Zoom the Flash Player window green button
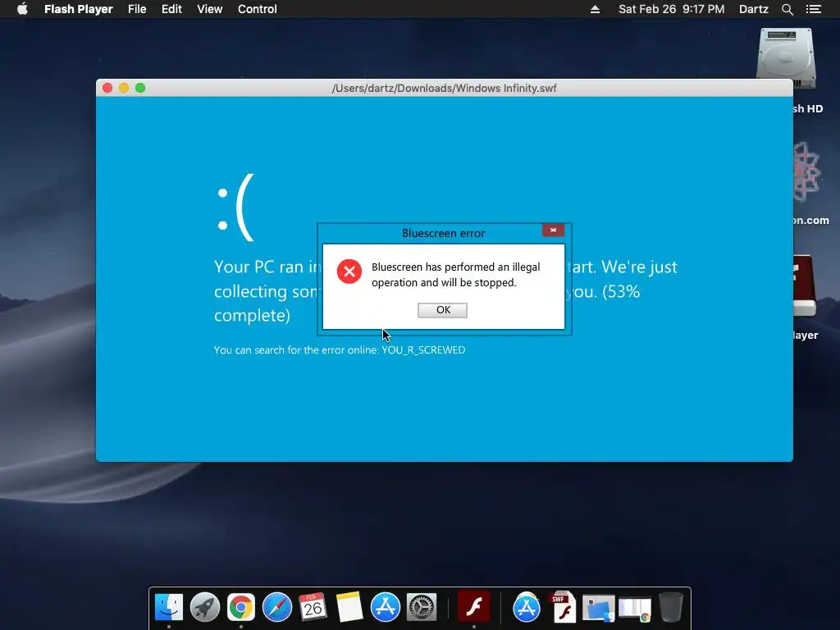Screen dimensions: 840x630 pos(140,88)
